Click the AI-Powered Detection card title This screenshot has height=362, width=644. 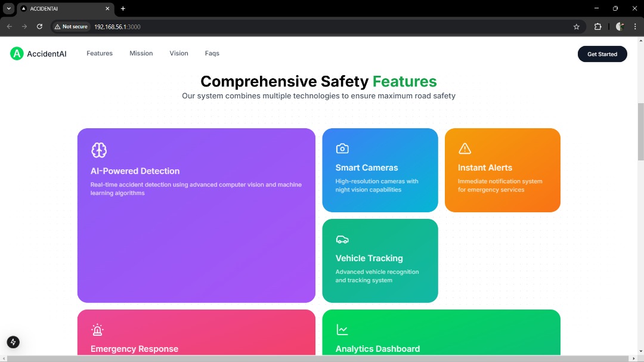[x=135, y=171]
